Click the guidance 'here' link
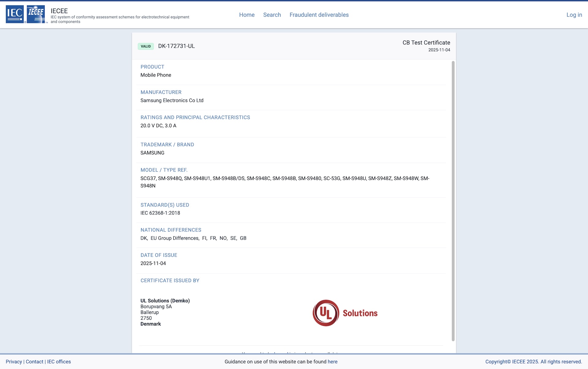 click(332, 361)
